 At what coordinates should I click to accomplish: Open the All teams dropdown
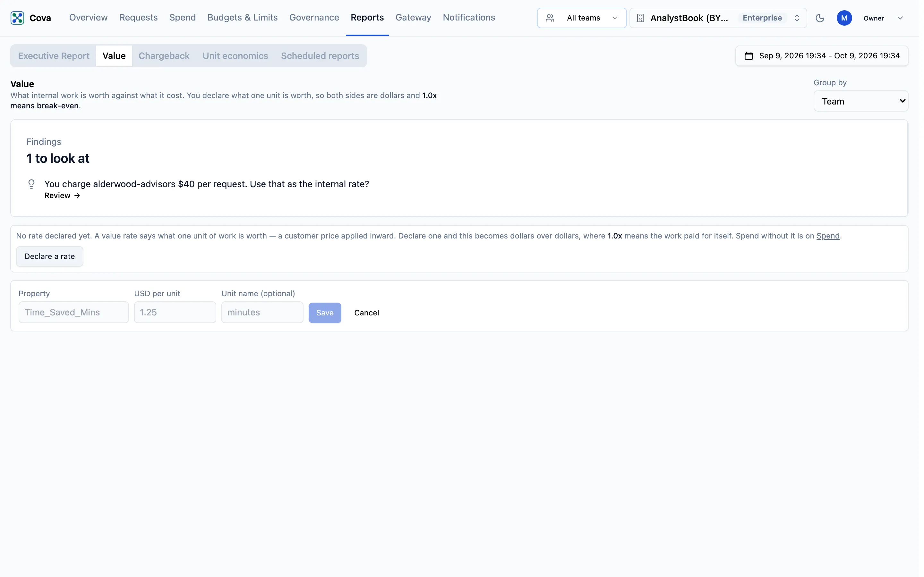coord(581,18)
